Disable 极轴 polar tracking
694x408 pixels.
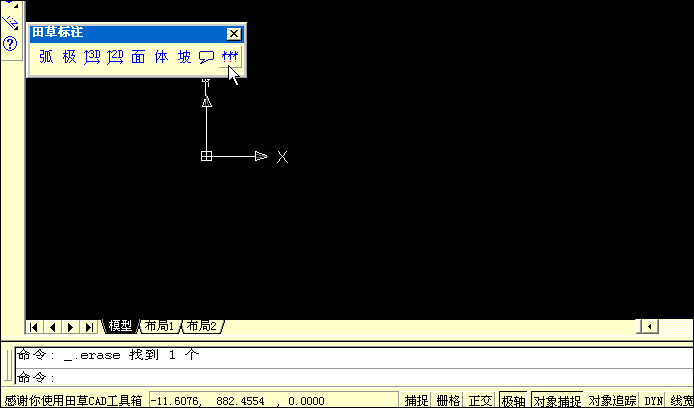(513, 400)
